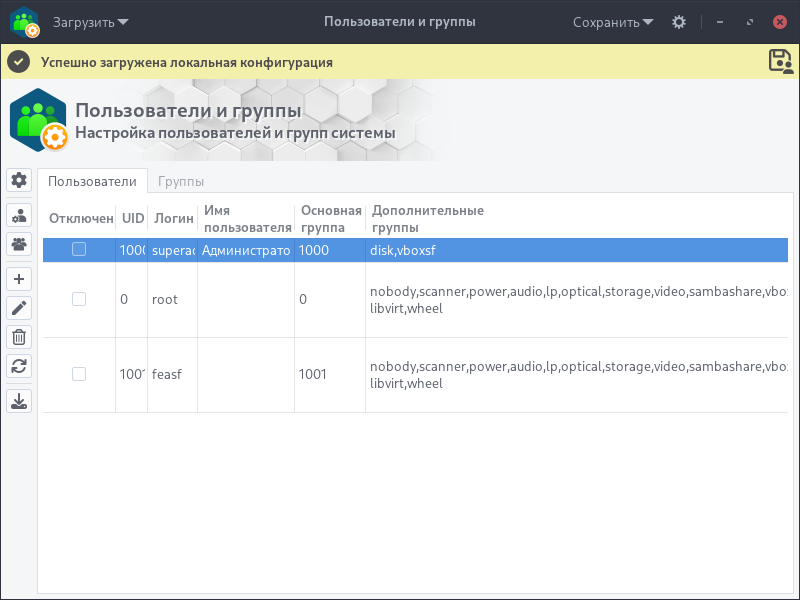Click the group of people sidebar icon

19,243
